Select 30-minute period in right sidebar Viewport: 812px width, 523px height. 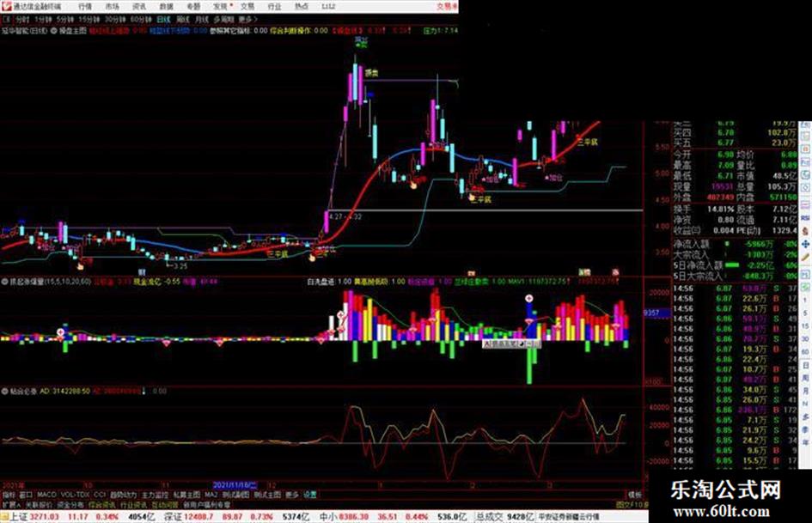pyautogui.click(x=805, y=338)
